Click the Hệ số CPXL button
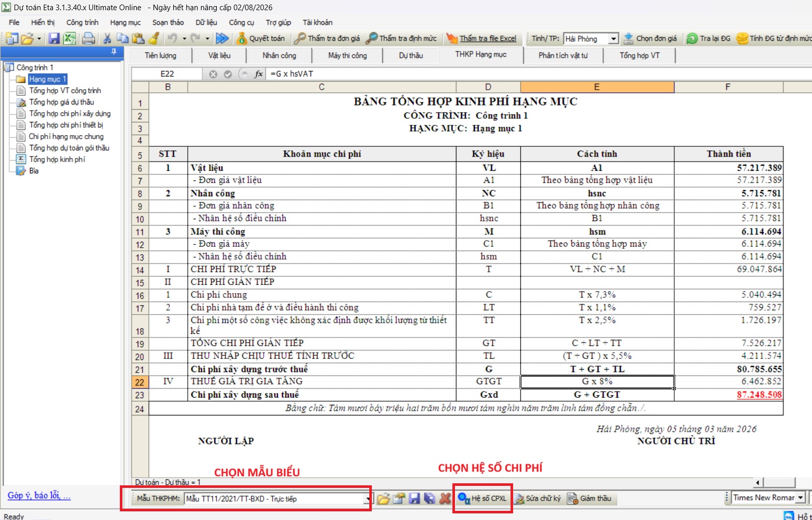 [483, 499]
